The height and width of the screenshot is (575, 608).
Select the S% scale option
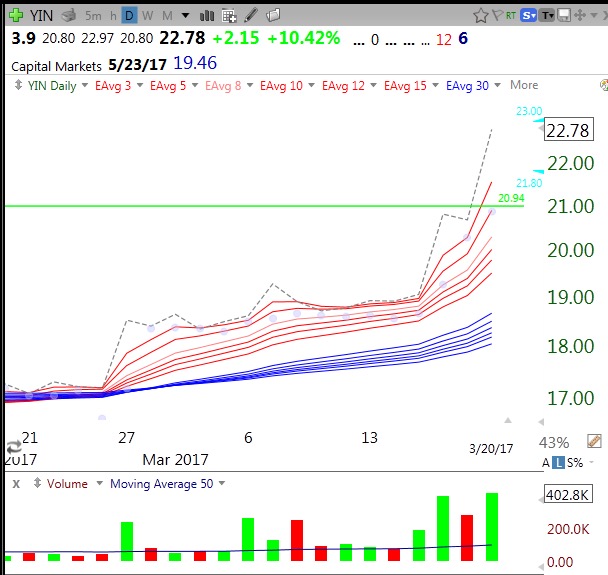coord(575,463)
